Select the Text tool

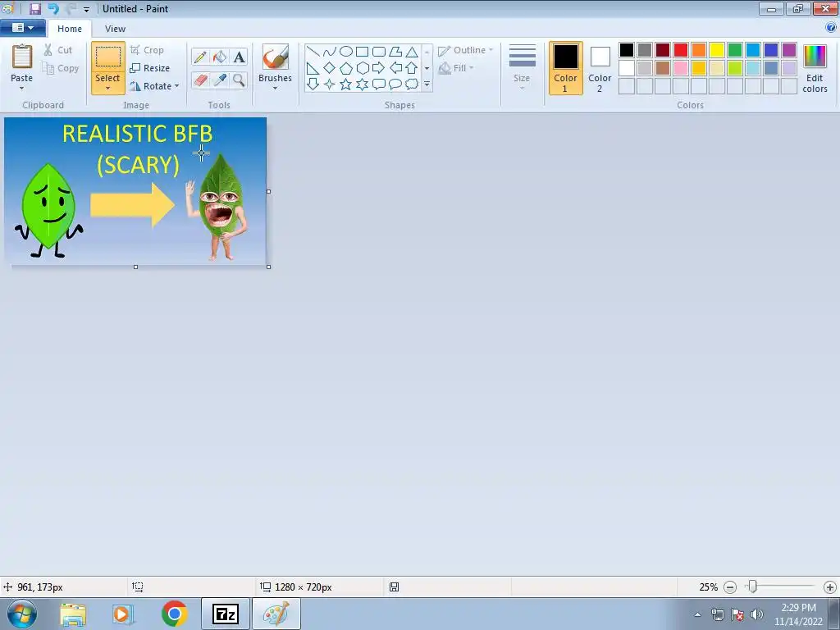click(239, 57)
